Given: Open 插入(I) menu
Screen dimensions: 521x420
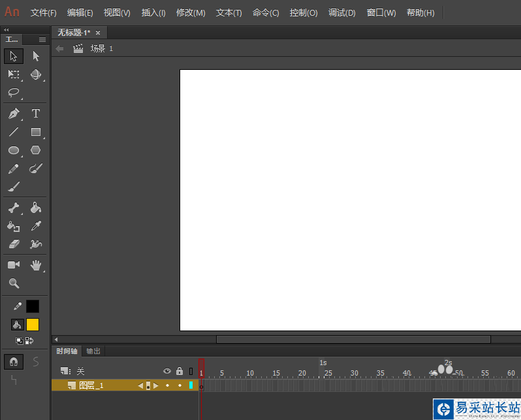Looking at the screenshot, I should [x=153, y=12].
